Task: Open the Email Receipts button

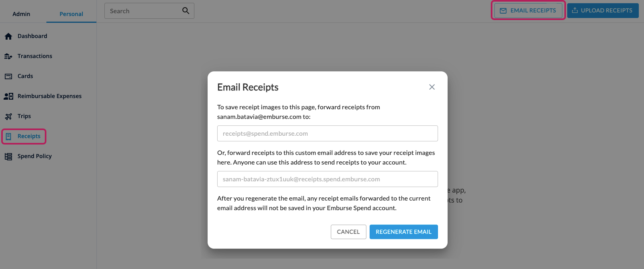Action: [528, 11]
